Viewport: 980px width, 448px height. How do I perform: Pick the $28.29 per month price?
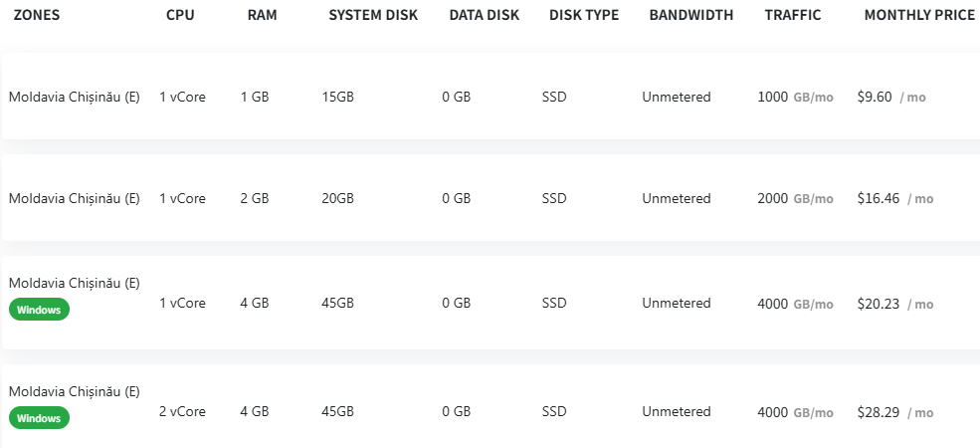[x=879, y=412]
